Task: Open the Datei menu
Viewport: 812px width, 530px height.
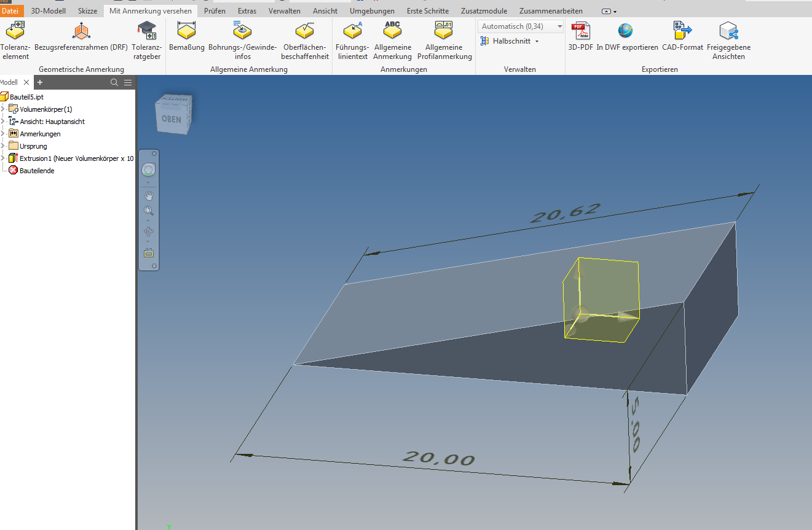Action: (11, 10)
